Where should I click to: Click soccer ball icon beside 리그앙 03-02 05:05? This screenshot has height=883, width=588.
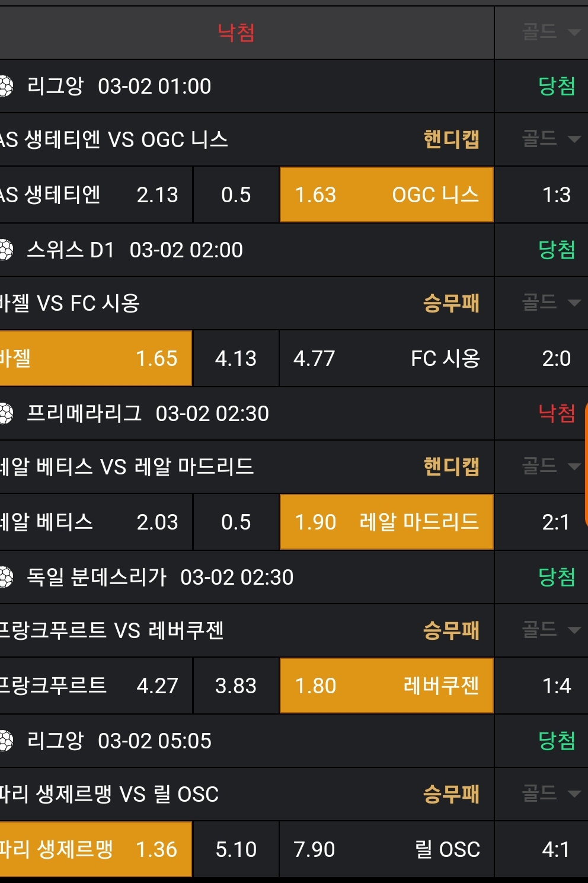6,741
